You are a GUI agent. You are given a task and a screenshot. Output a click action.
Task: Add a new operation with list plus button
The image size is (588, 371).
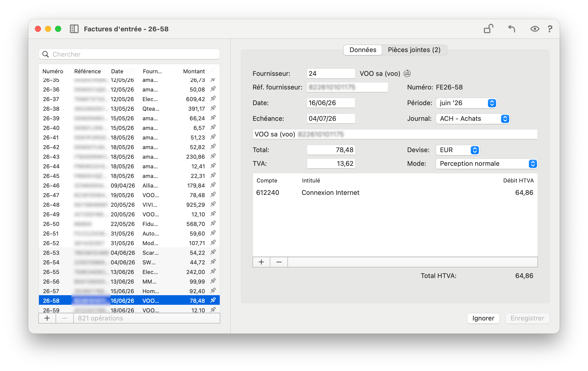[47, 318]
